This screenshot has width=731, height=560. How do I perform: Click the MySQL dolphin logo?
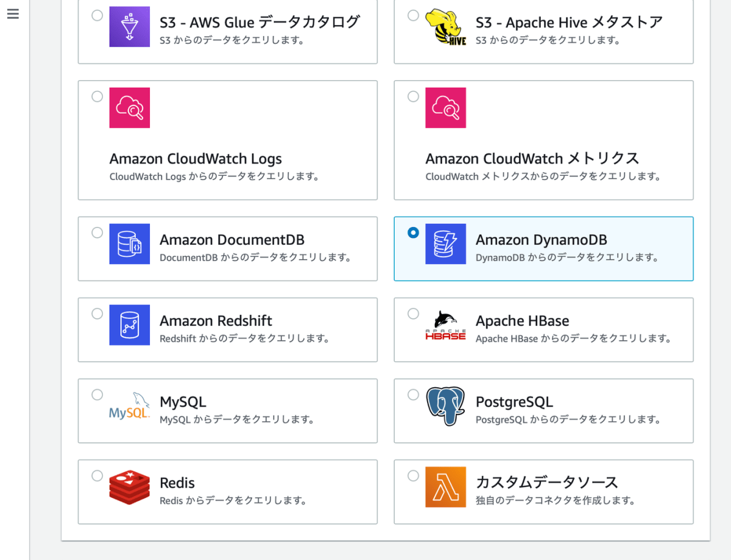[x=130, y=406]
